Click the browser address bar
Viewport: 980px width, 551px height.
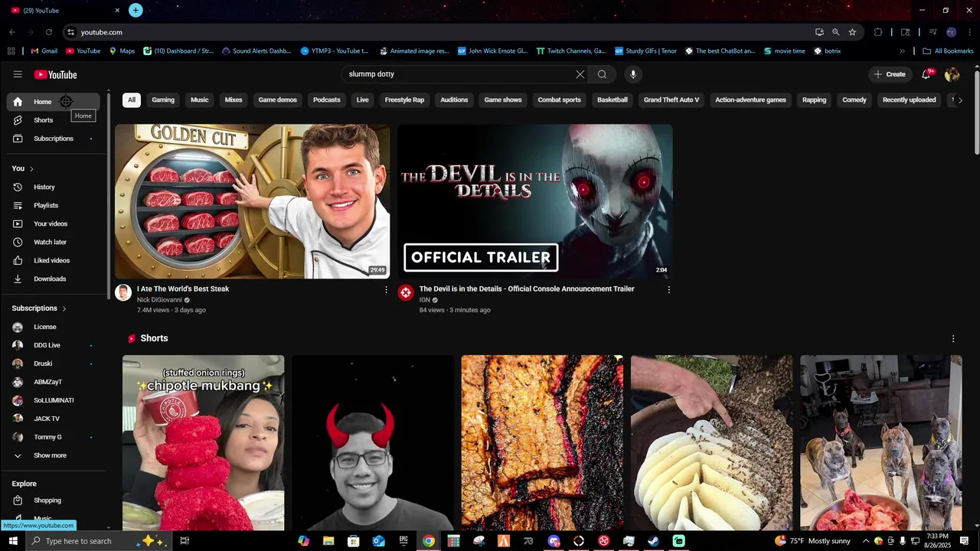tap(436, 32)
